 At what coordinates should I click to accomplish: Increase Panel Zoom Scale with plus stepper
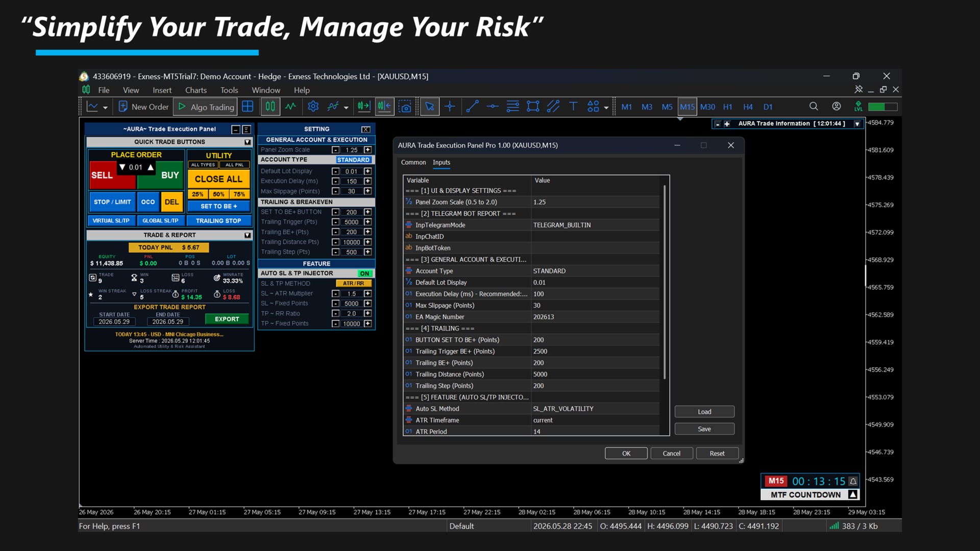pos(367,150)
